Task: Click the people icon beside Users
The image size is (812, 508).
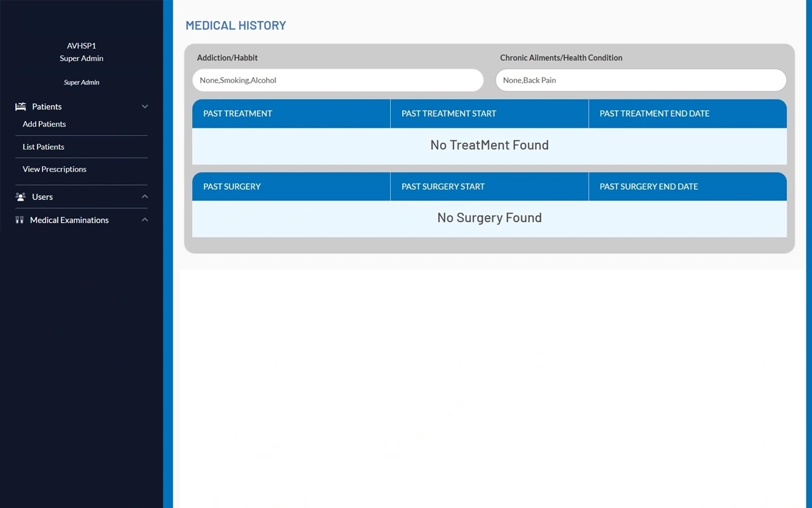Action: click(x=20, y=197)
